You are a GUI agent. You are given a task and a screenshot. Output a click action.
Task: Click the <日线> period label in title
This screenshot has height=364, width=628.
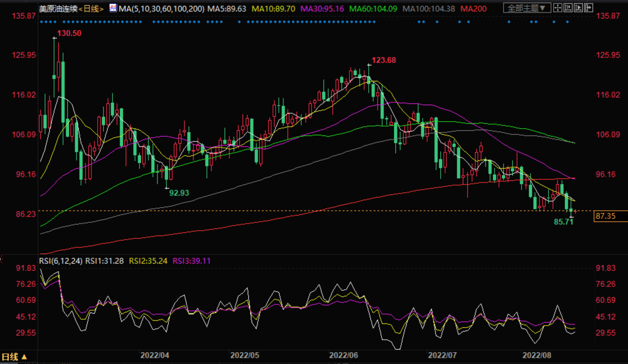[x=91, y=9]
